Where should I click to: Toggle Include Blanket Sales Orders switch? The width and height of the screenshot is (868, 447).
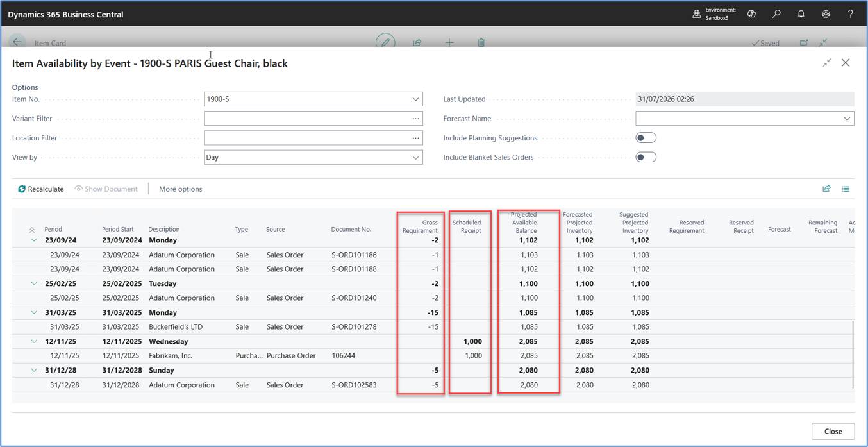(x=646, y=157)
